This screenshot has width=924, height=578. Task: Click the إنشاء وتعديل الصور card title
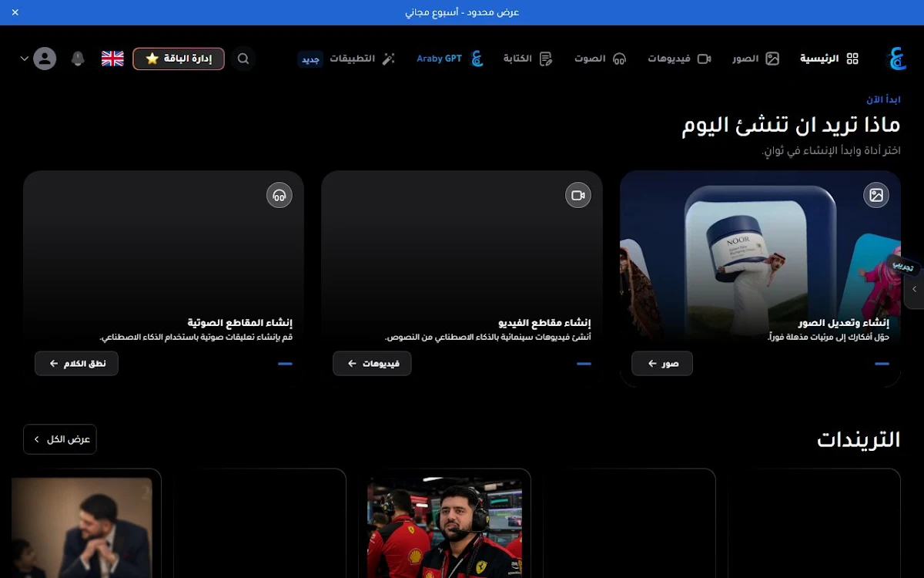coord(844,323)
